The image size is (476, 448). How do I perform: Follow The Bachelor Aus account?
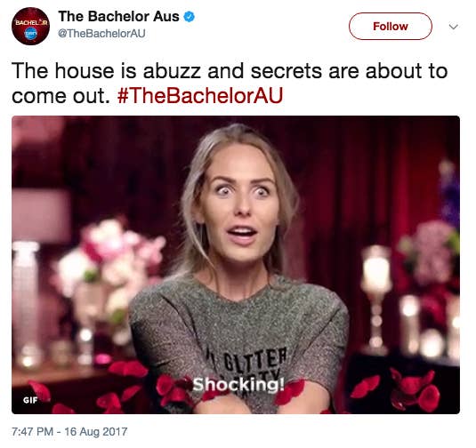pos(390,27)
